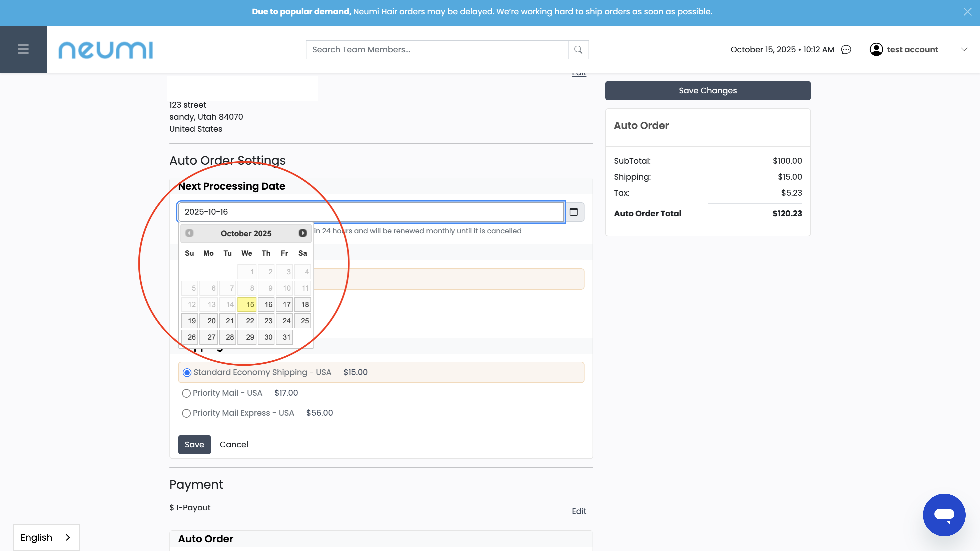
Task: Click Edit link next to I-Payout
Action: pos(579,511)
